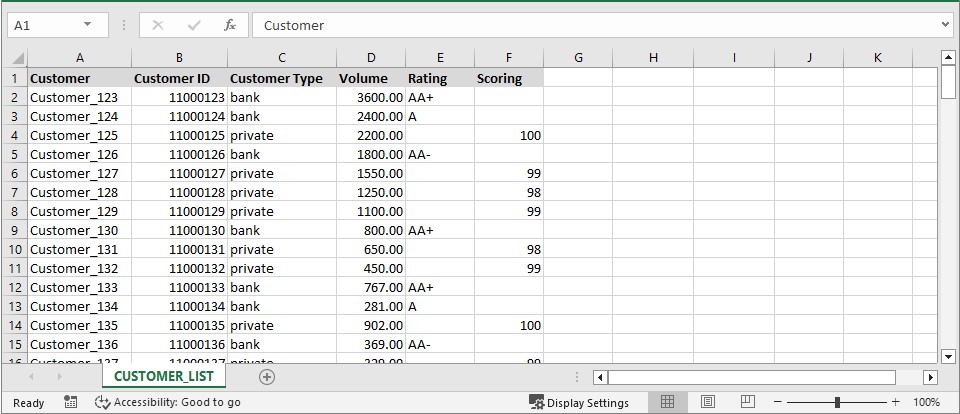Select cell Customer_123
This screenshot has height=414, width=960.
[80, 97]
